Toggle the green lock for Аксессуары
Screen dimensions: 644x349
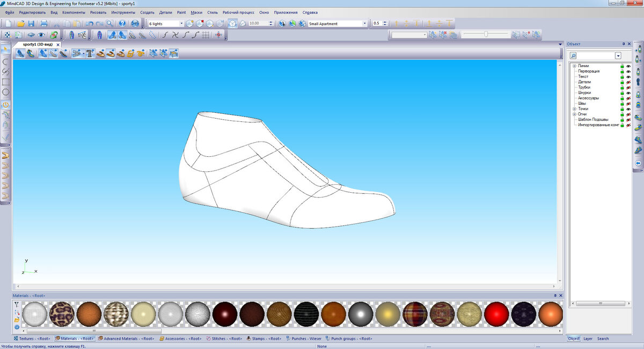623,98
